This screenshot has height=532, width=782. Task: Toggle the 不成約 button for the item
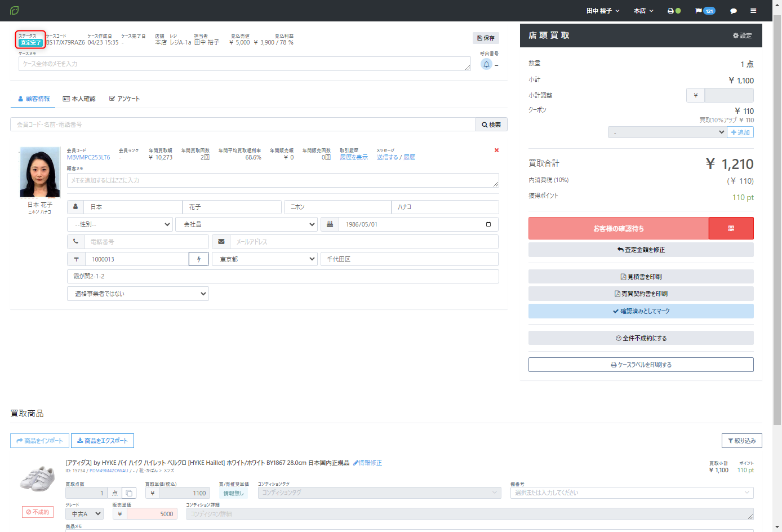38,512
